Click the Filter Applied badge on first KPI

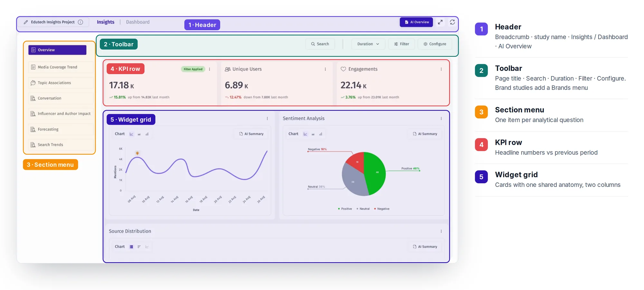pyautogui.click(x=193, y=69)
